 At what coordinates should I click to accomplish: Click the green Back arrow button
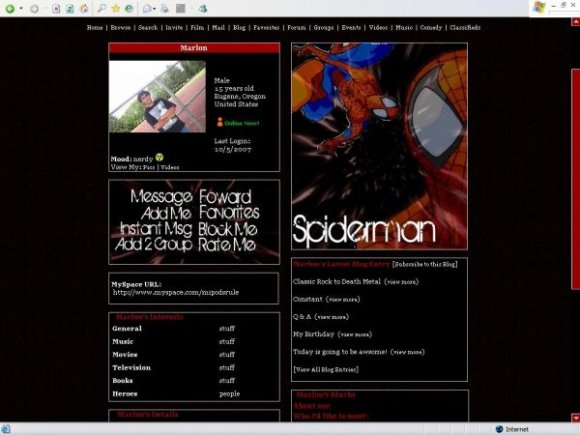10,9
